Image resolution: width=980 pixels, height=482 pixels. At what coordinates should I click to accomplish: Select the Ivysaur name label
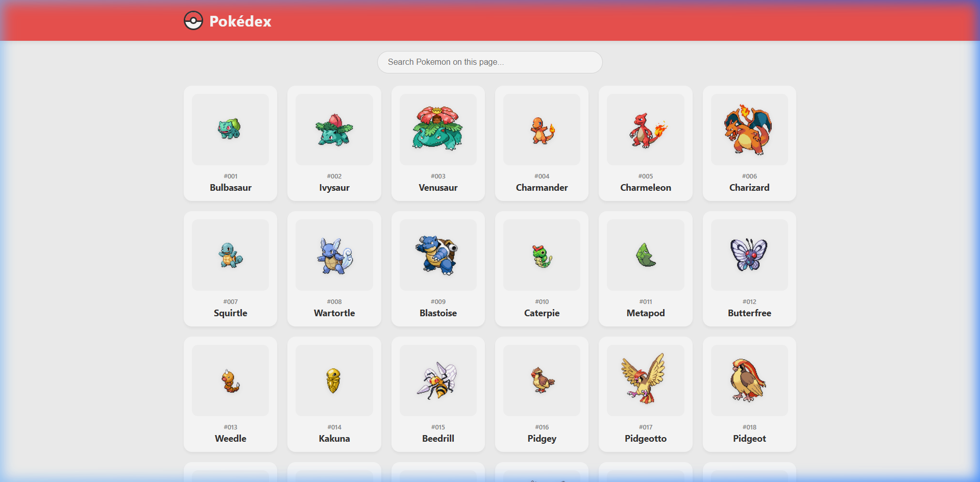pyautogui.click(x=334, y=188)
